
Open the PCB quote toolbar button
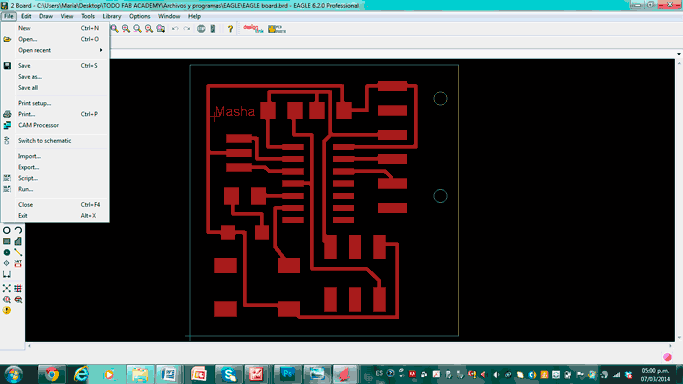pos(277,29)
